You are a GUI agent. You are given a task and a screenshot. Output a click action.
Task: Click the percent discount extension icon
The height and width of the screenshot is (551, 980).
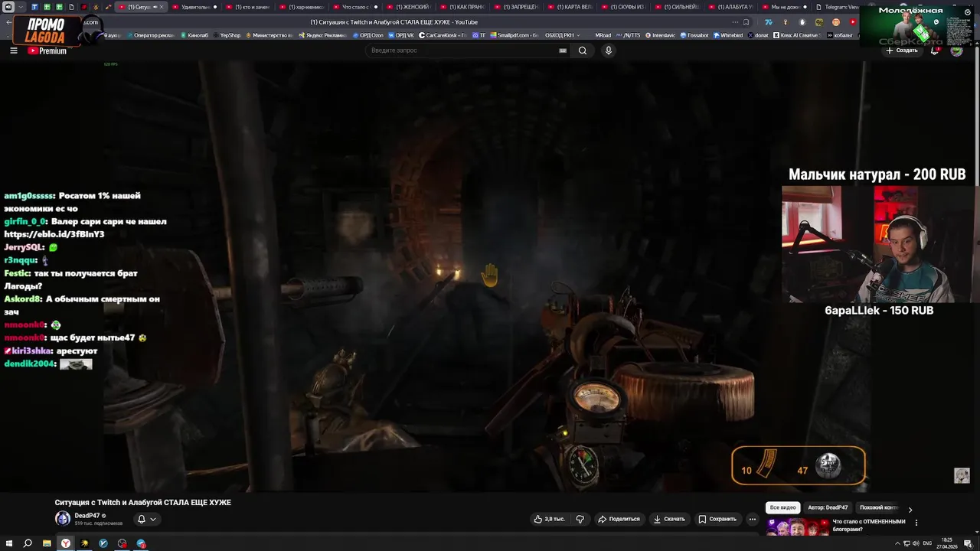[x=819, y=22]
